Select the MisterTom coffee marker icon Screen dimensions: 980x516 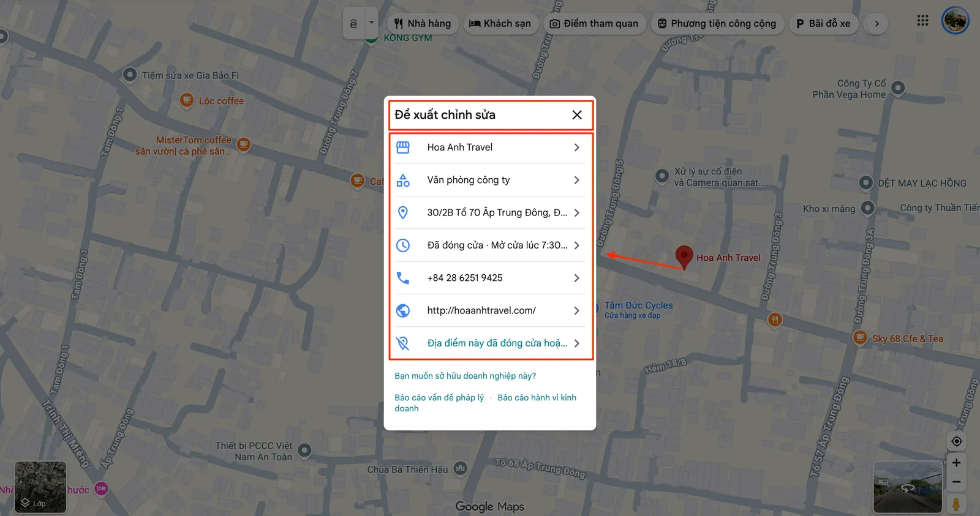coord(244,145)
